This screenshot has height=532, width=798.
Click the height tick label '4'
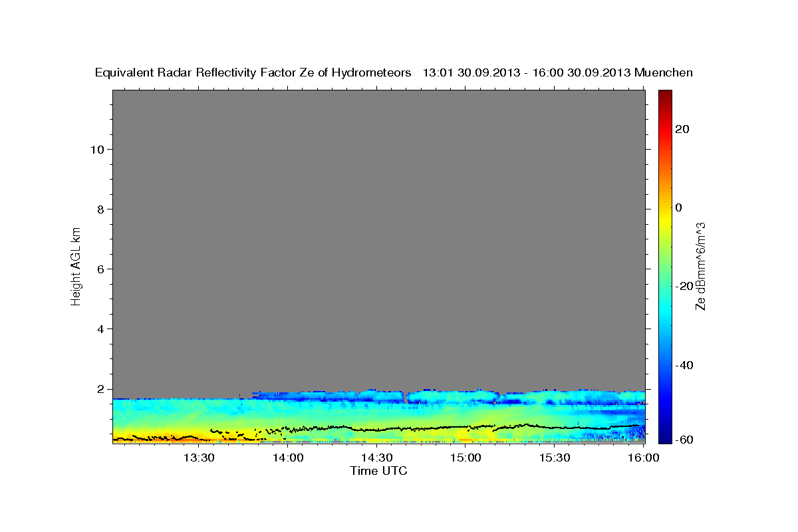click(x=100, y=329)
